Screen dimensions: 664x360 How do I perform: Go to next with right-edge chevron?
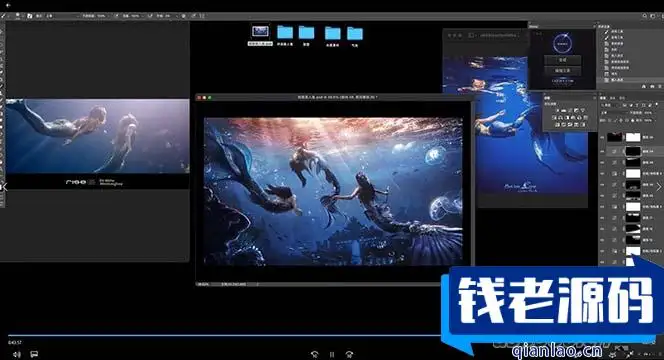click(658, 186)
